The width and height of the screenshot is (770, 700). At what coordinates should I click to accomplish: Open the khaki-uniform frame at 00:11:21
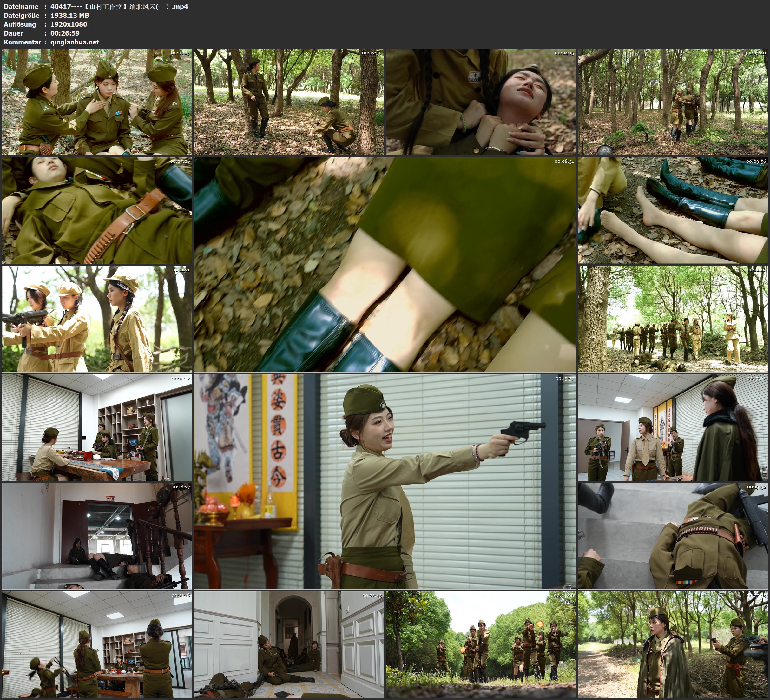[97, 319]
